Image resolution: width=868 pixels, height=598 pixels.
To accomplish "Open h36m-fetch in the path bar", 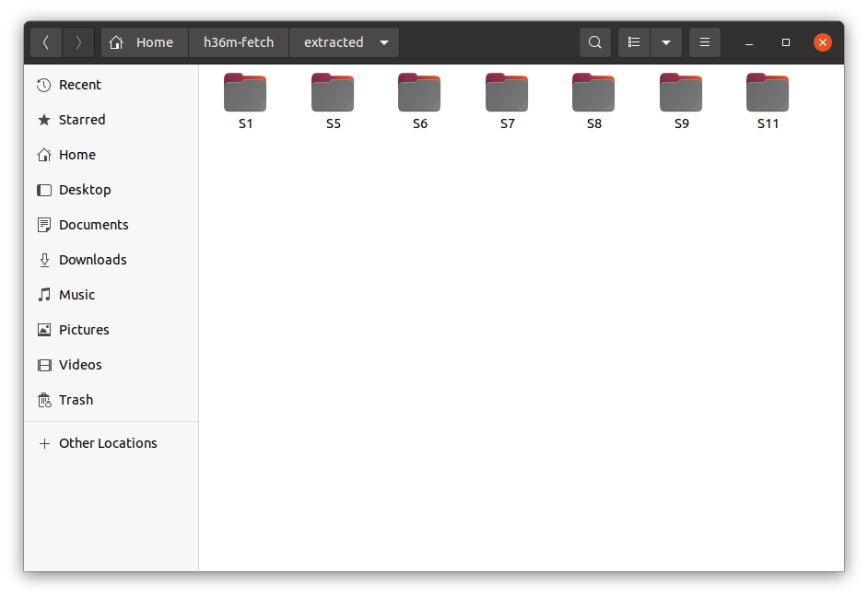I will [x=239, y=42].
